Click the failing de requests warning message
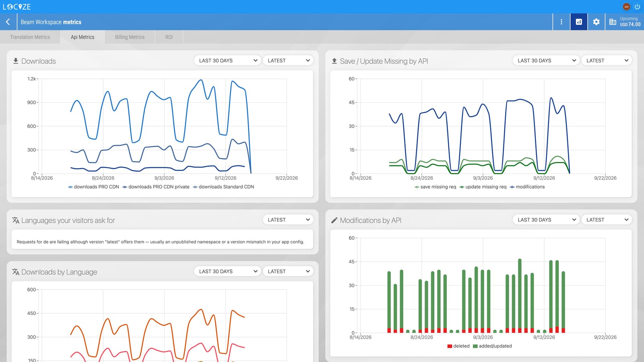 click(160, 242)
